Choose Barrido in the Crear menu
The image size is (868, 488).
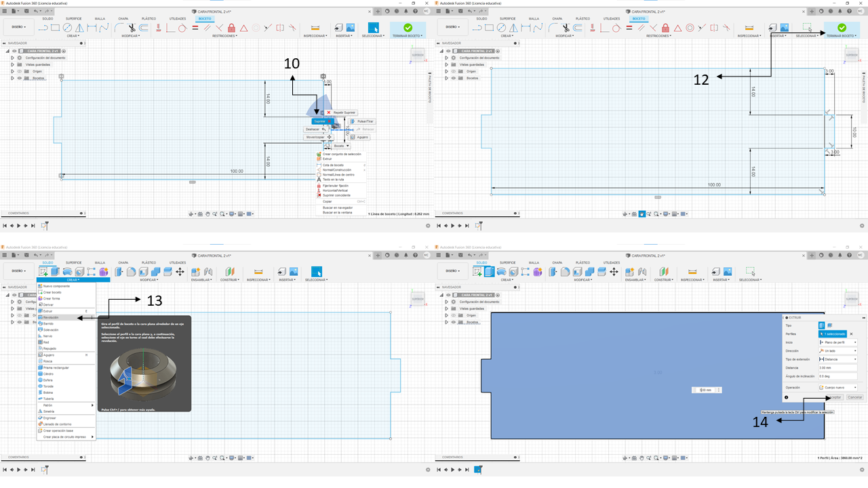pyautogui.click(x=66, y=323)
